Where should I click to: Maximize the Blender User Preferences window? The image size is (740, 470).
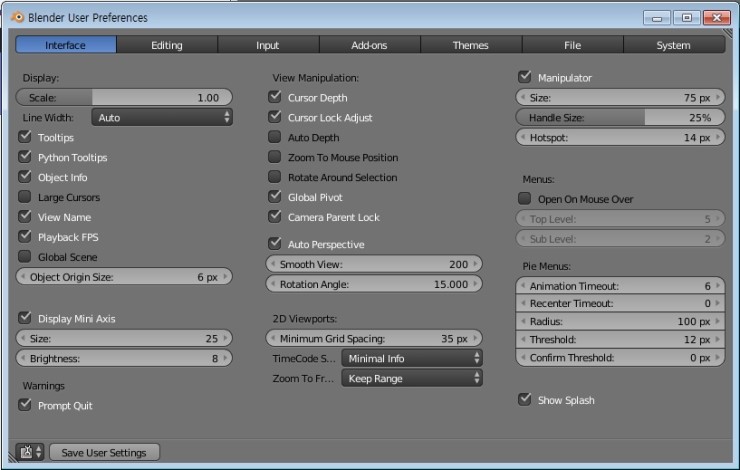(687, 17)
